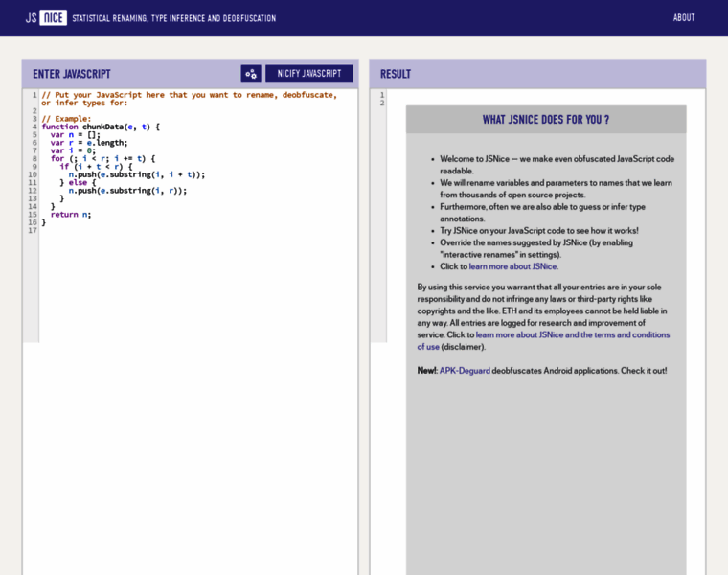Click the 'n.push(e.substring(i, r));' line
This screenshot has width=728, height=575.
(x=127, y=191)
